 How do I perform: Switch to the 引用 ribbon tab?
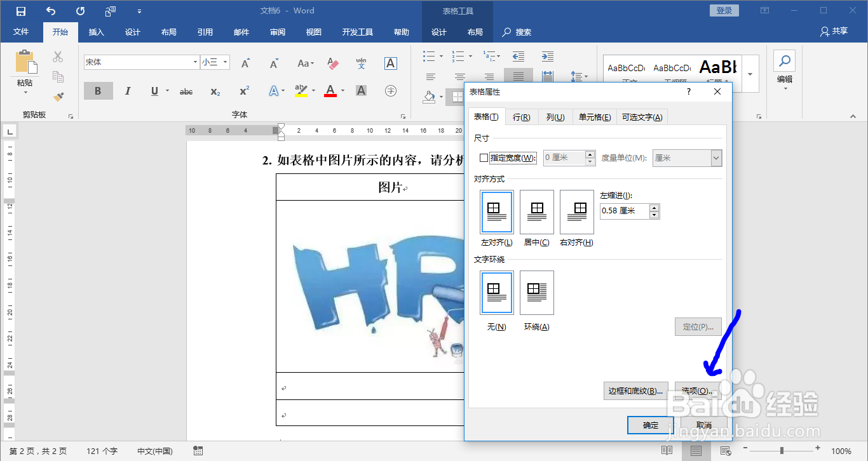point(205,32)
